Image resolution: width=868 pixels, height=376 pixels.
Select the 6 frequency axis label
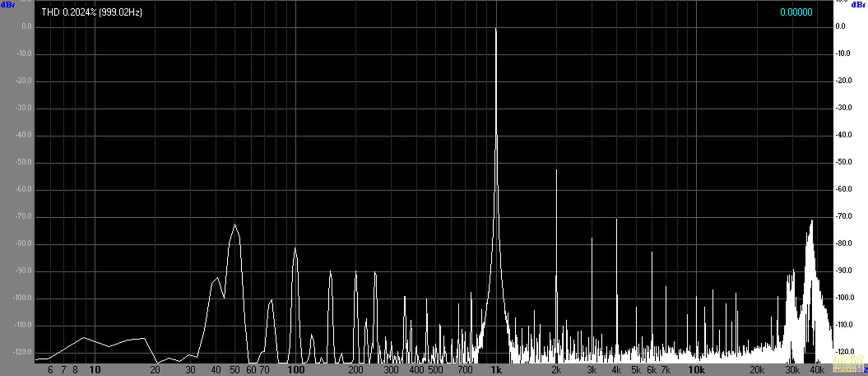tap(50, 370)
